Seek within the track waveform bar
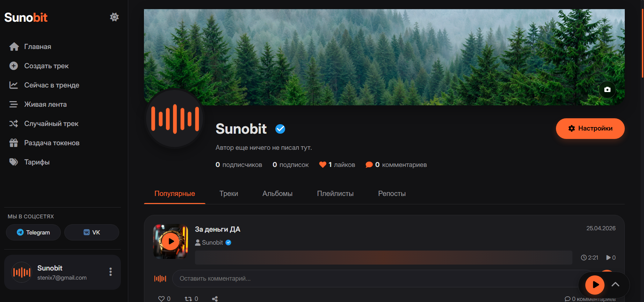 (383, 258)
